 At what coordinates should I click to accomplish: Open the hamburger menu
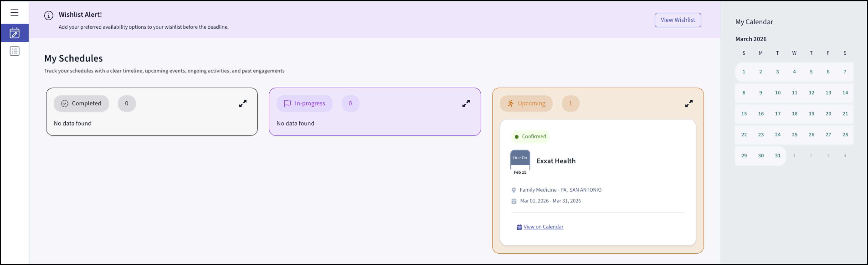tap(14, 13)
